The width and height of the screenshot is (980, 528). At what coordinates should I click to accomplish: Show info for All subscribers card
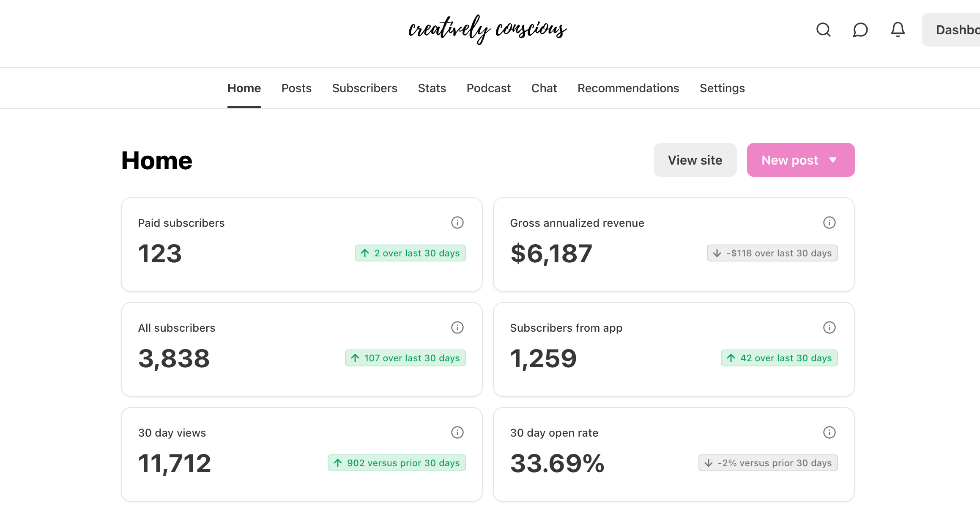click(457, 327)
